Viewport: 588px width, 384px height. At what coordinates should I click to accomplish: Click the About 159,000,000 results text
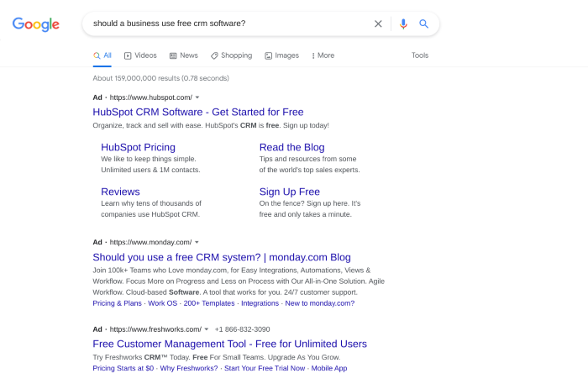(161, 78)
